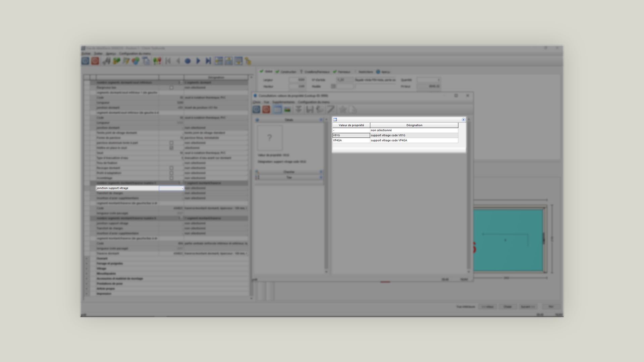Viewport: 644px width, 362px height.
Task: Select the '-' property value cell
Action: (x=351, y=130)
